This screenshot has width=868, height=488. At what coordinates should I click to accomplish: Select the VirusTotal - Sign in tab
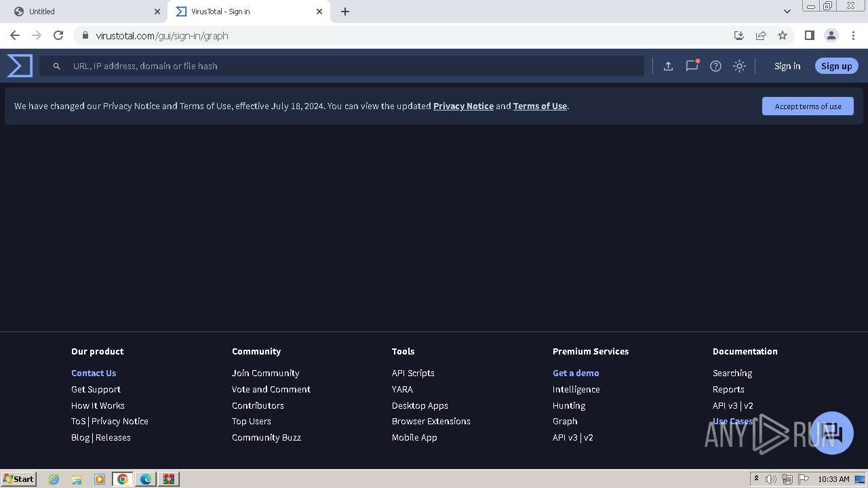(249, 12)
